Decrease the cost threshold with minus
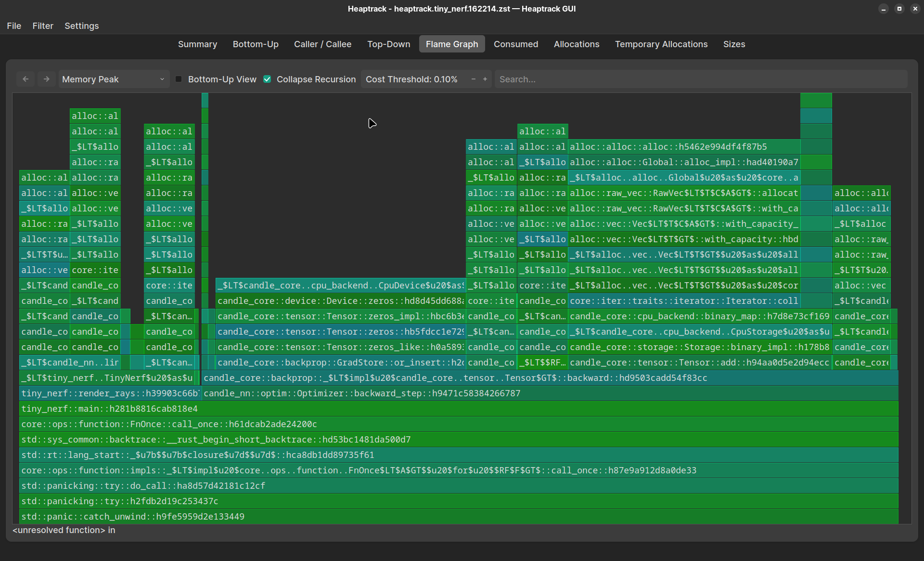 [x=474, y=79]
